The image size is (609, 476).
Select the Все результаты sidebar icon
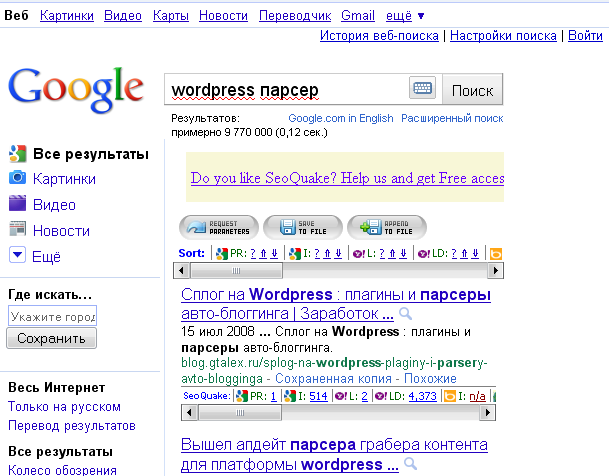17,154
